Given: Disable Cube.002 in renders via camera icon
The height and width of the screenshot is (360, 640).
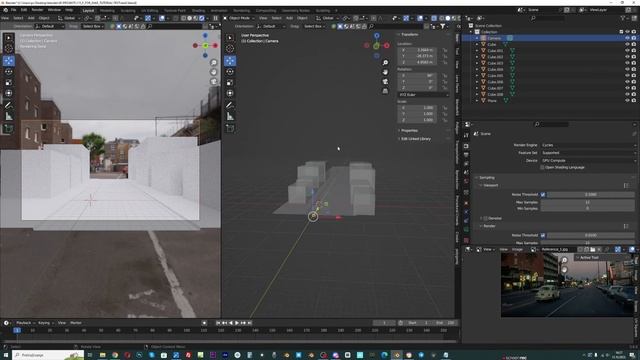Looking at the screenshot, I should click(634, 57).
